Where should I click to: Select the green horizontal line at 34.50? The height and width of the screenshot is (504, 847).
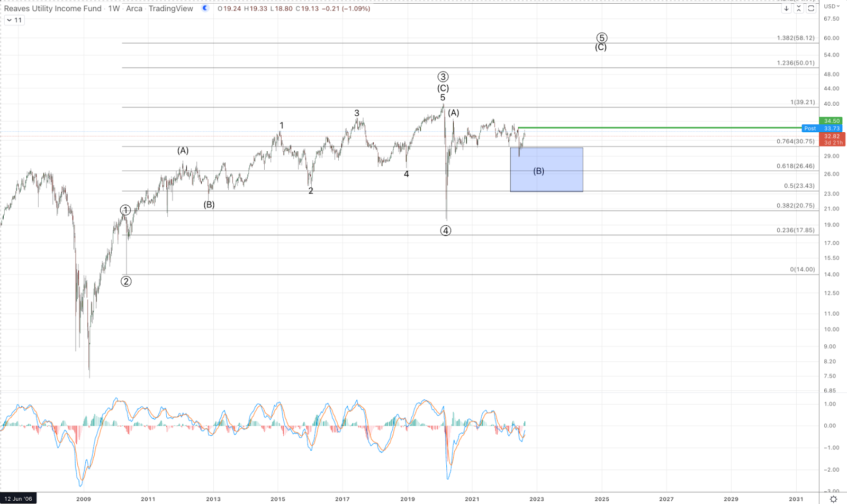point(659,127)
